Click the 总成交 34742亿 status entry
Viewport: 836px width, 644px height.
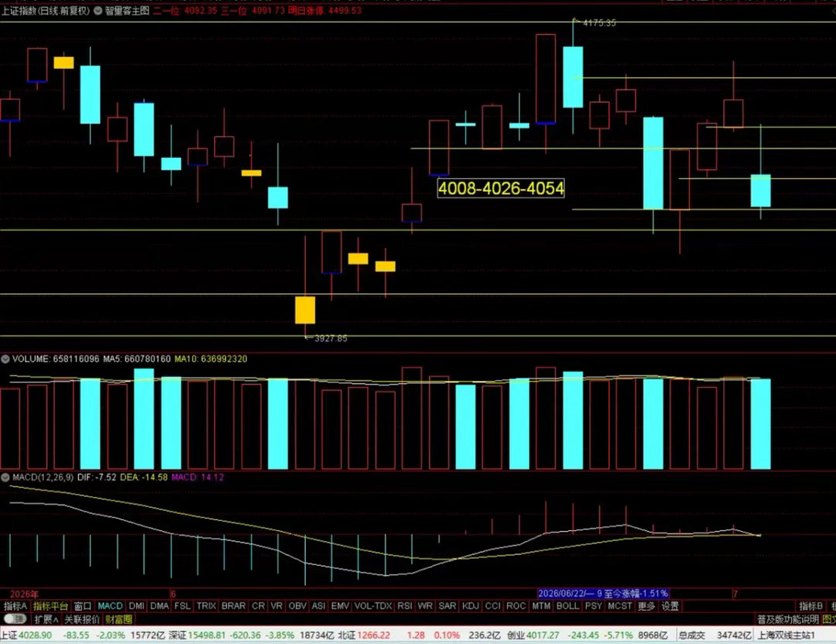(714, 635)
